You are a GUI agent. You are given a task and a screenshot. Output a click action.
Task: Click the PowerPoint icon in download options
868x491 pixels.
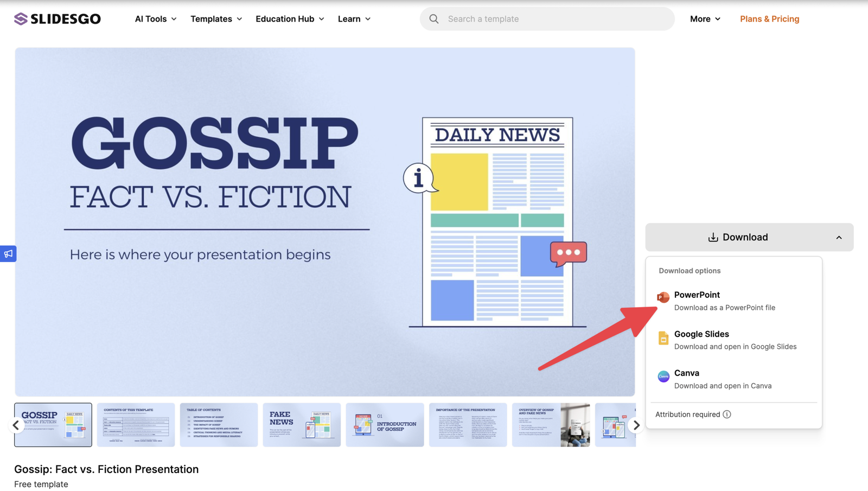[x=663, y=297]
